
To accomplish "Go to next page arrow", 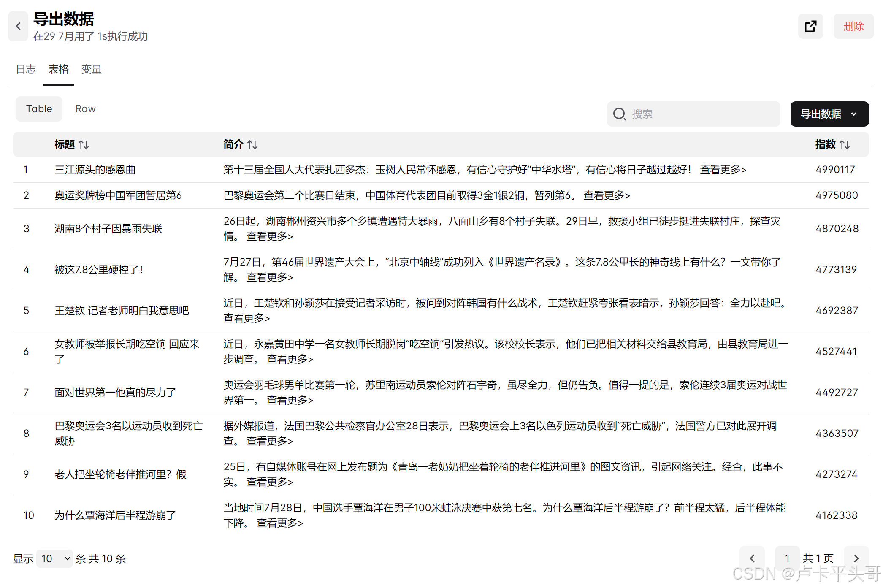I will coord(856,558).
